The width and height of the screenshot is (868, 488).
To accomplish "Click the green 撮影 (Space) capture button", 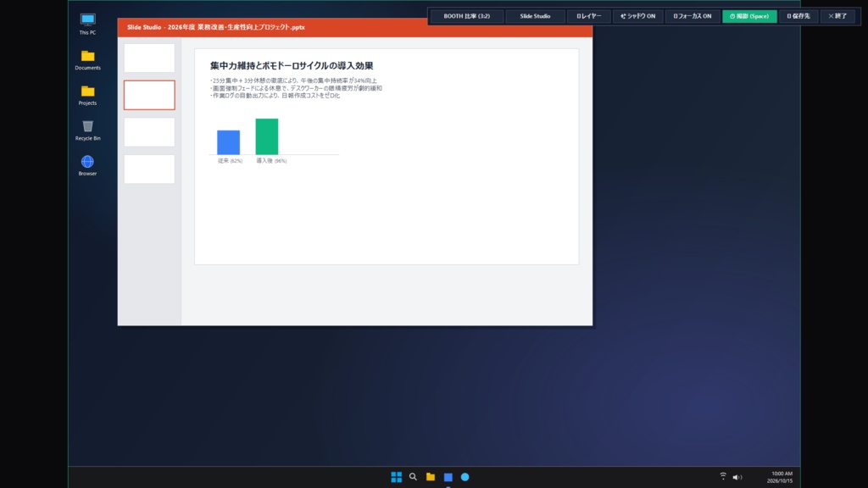I will 749,16.
